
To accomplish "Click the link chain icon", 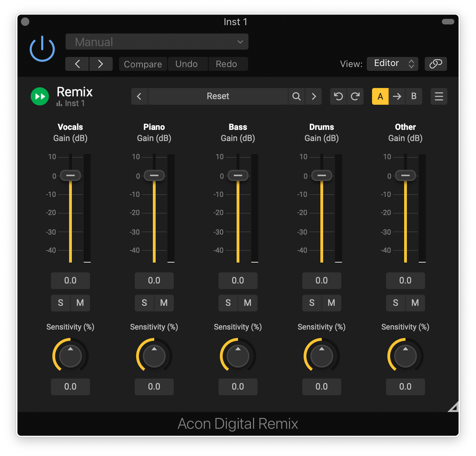I will coord(436,64).
